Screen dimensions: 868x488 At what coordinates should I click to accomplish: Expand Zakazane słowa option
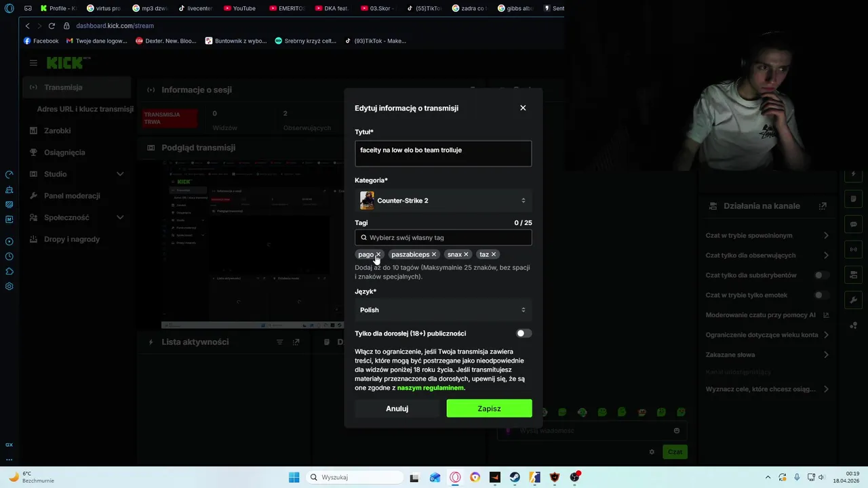(768, 354)
